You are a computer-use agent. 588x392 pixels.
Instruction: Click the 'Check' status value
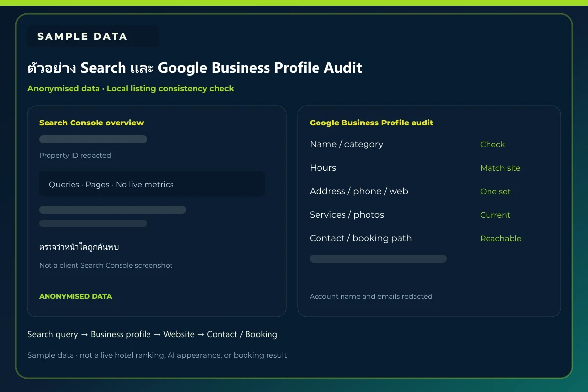pyautogui.click(x=492, y=144)
